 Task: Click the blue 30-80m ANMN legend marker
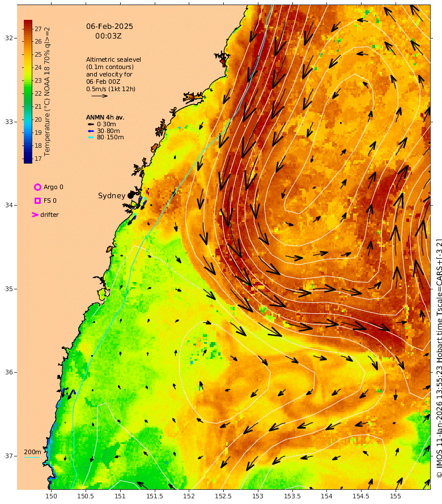click(91, 131)
